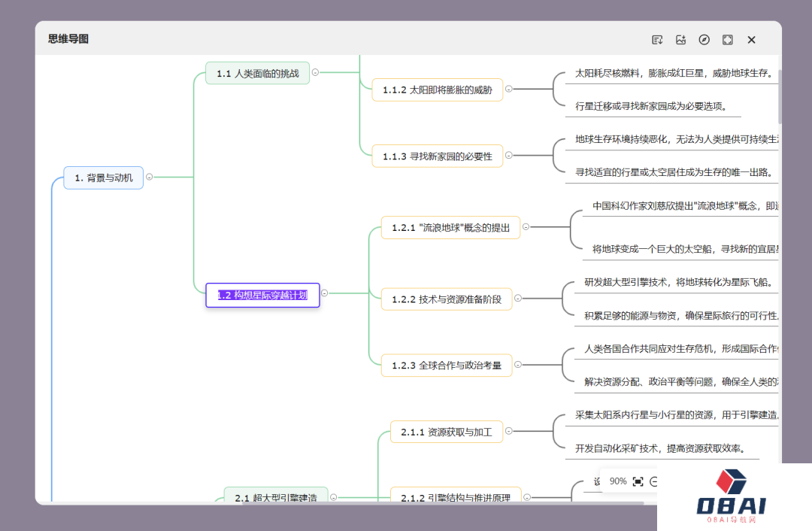Click the small icon left of zoom bubble
Image resolution: width=812 pixels, height=531 pixels.
tap(598, 481)
